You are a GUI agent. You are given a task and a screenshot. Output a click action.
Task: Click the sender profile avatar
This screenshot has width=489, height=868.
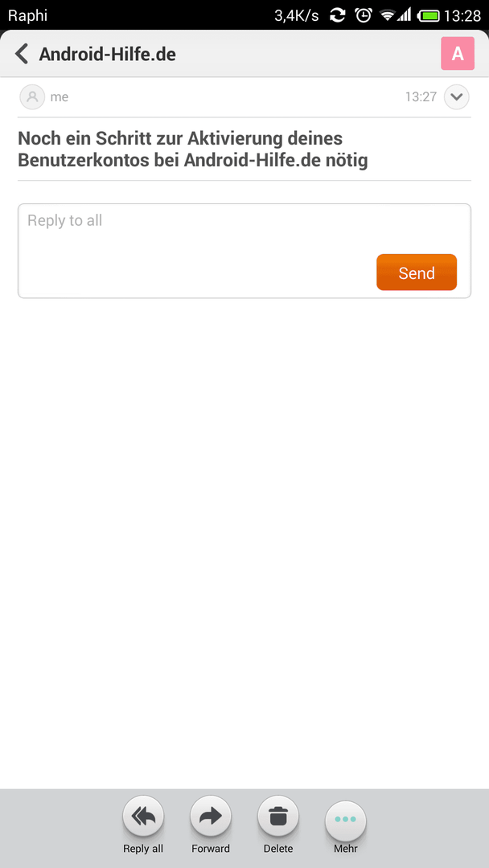(x=32, y=97)
